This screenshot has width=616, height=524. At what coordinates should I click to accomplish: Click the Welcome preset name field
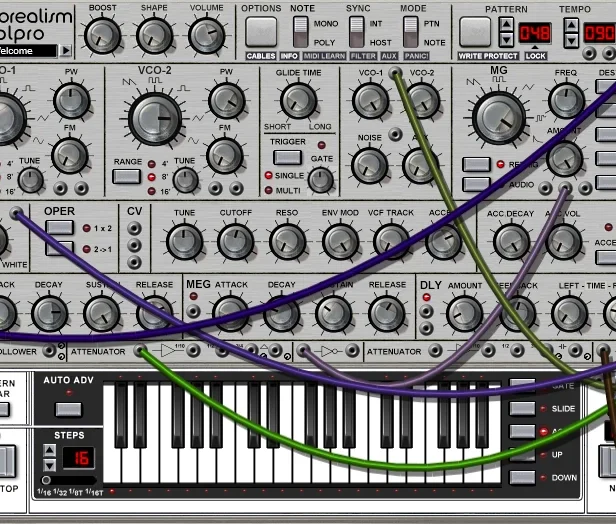pyautogui.click(x=28, y=51)
